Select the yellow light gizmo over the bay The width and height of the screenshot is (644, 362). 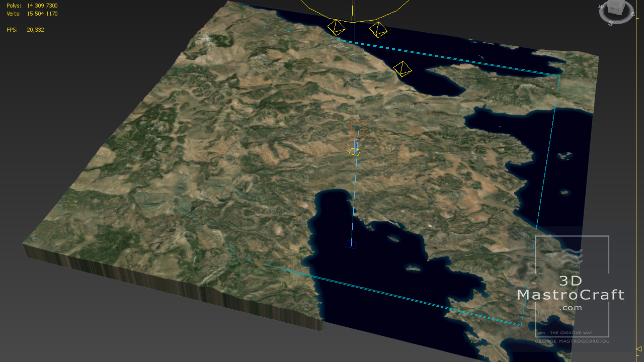coord(402,69)
